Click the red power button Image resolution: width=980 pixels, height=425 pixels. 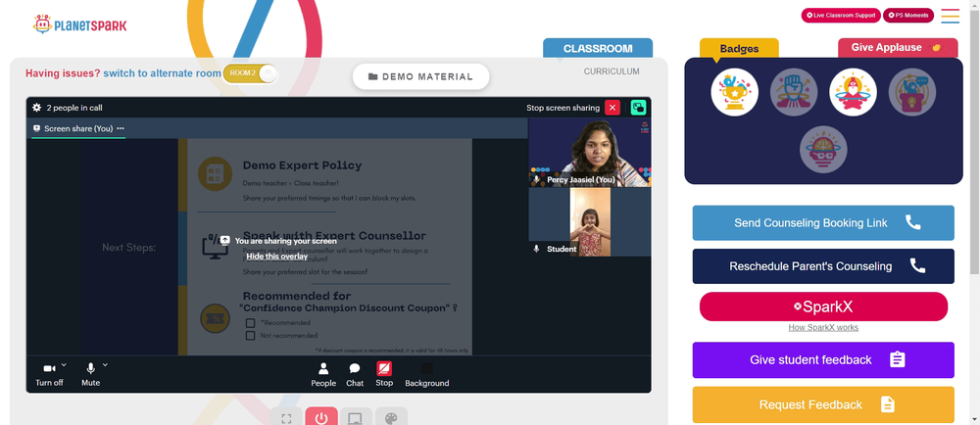321,418
